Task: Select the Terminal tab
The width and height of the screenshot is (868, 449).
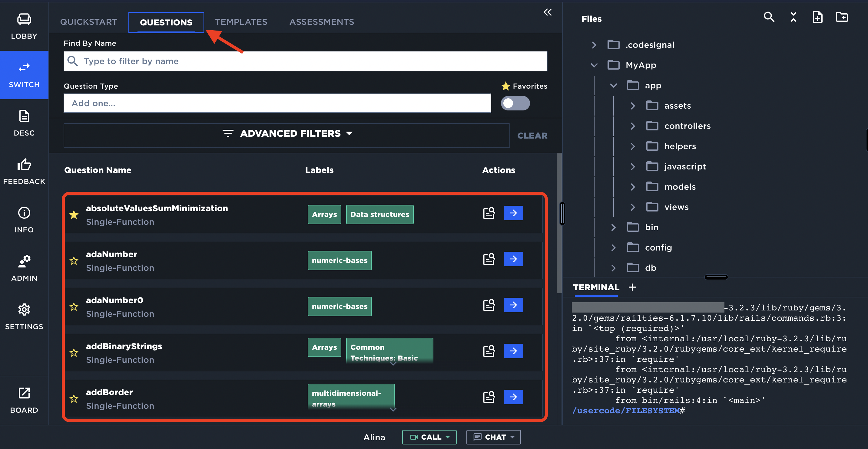Action: click(x=596, y=287)
